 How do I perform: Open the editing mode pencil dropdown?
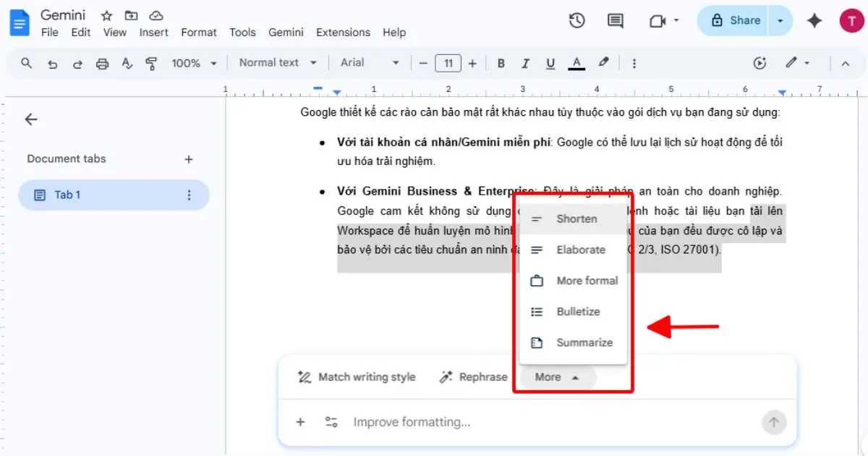797,63
